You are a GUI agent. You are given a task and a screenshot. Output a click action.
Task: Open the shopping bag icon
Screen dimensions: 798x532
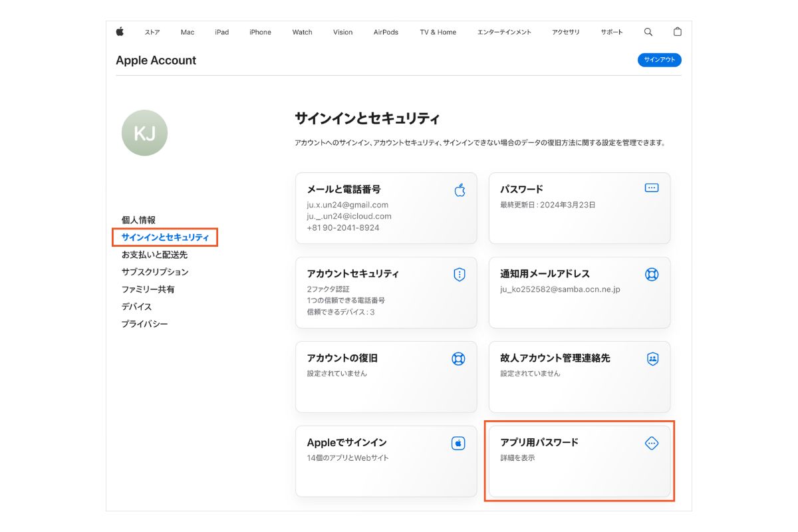[678, 32]
